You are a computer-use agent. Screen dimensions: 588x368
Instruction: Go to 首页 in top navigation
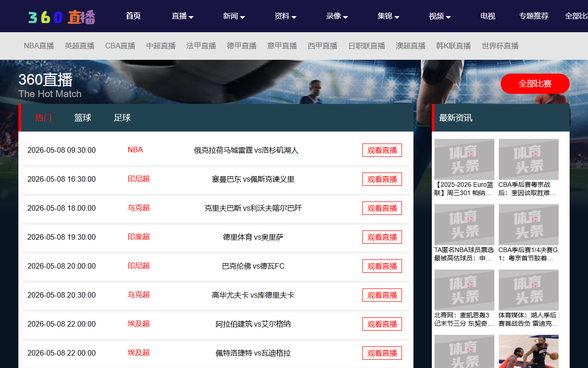point(133,16)
